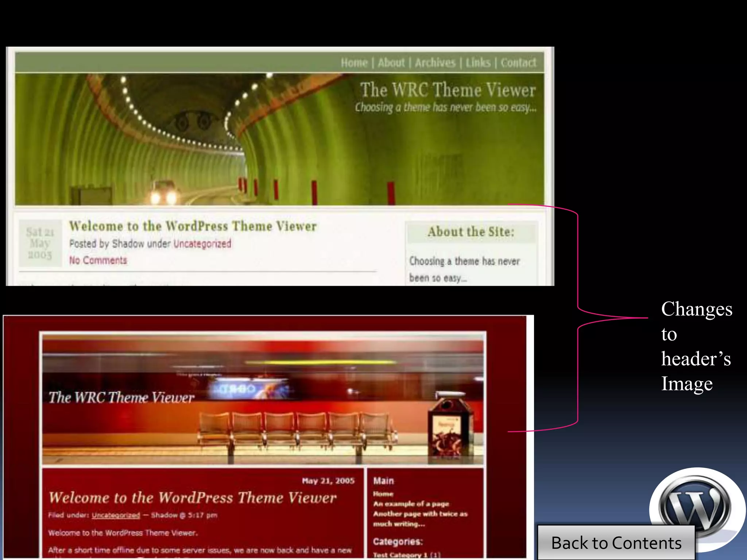The height and width of the screenshot is (560, 747).
Task: Click the Back to Contents button
Action: click(616, 542)
